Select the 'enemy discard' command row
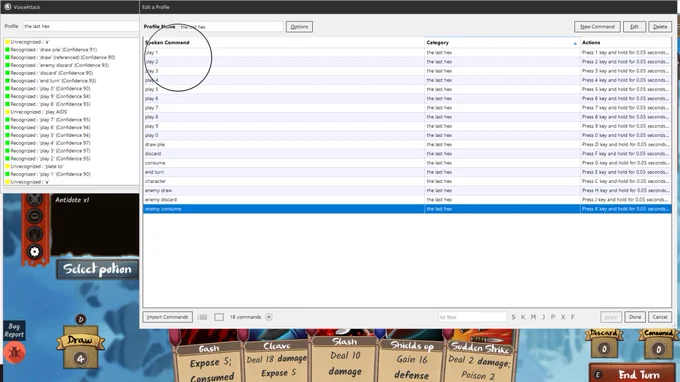680x382 pixels. pos(407,199)
